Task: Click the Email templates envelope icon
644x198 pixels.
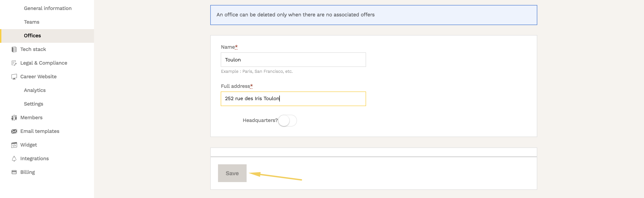Action: [14, 131]
